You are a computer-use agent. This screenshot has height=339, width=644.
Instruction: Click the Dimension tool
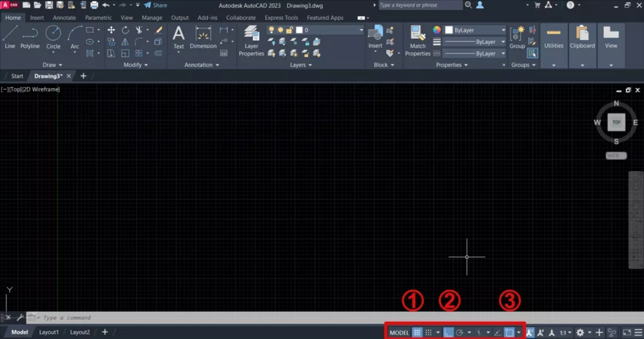click(203, 38)
